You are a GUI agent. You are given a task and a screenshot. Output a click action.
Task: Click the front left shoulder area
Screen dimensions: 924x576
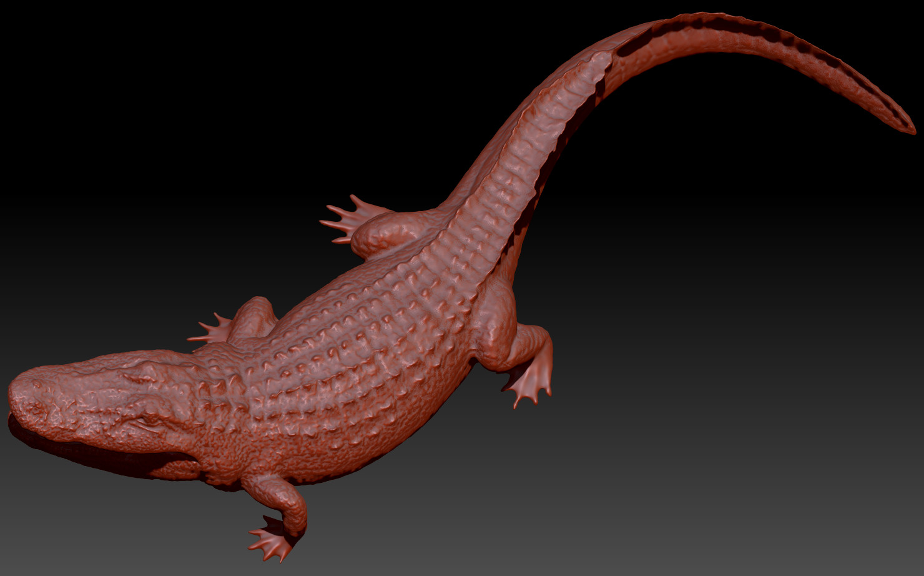point(262,319)
